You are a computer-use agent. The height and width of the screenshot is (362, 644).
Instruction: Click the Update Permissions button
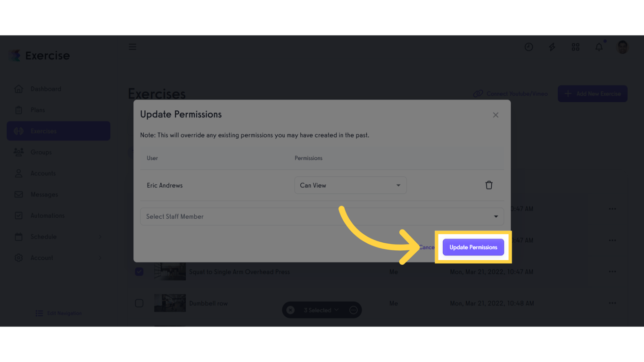pyautogui.click(x=473, y=247)
